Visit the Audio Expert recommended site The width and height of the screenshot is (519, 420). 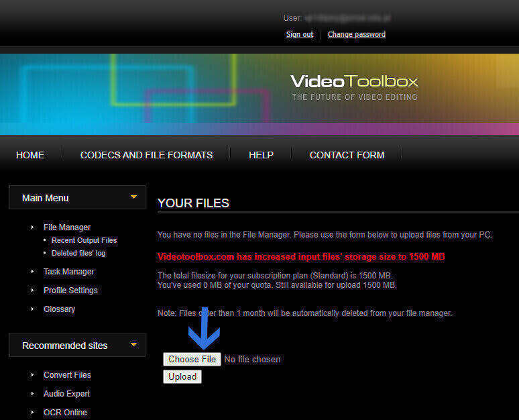66,394
